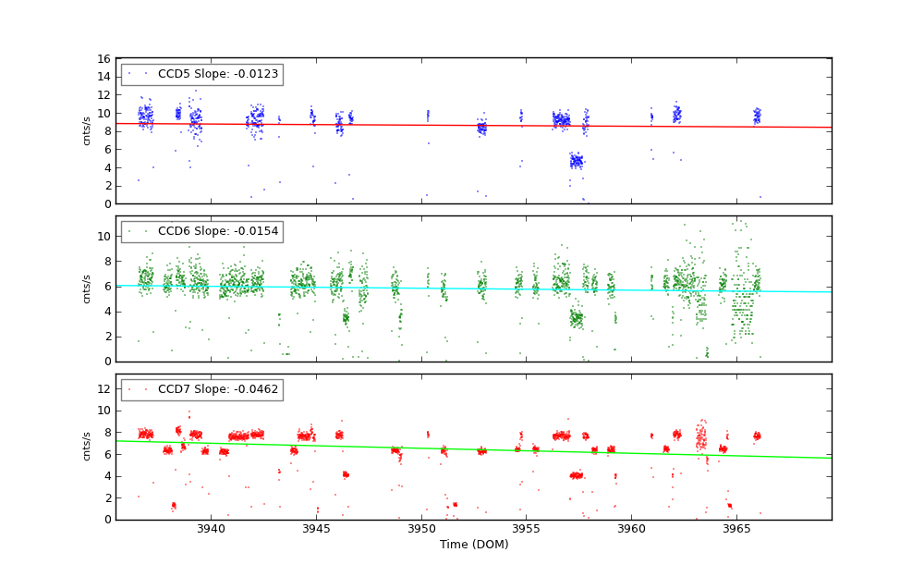
Task: Click the cnts/s label of the top panel
Action: [x=87, y=130]
